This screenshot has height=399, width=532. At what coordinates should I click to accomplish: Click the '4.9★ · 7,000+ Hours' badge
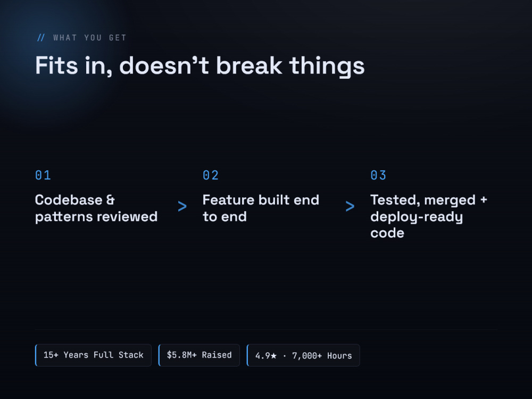[303, 355]
